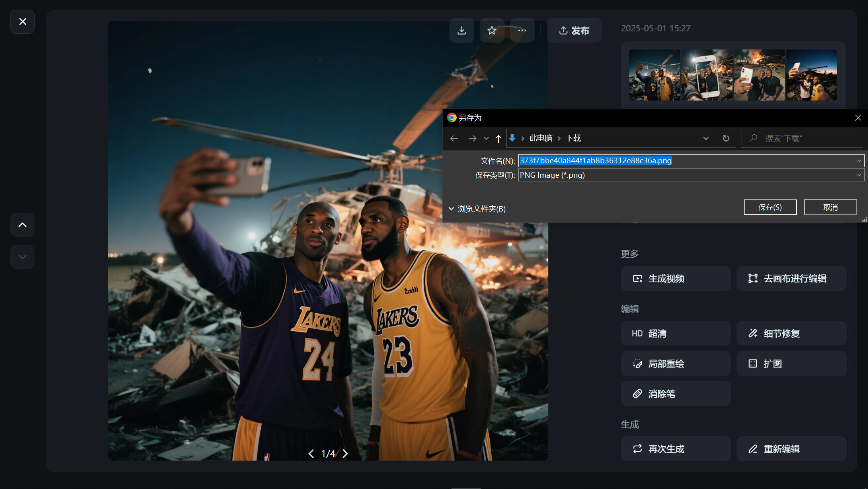Image resolution: width=868 pixels, height=489 pixels.
Task: Click the 发布 publish button
Action: pos(574,31)
